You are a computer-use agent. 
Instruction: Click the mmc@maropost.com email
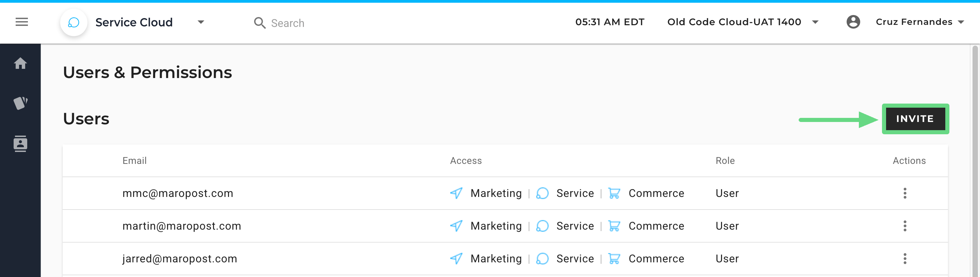(178, 193)
